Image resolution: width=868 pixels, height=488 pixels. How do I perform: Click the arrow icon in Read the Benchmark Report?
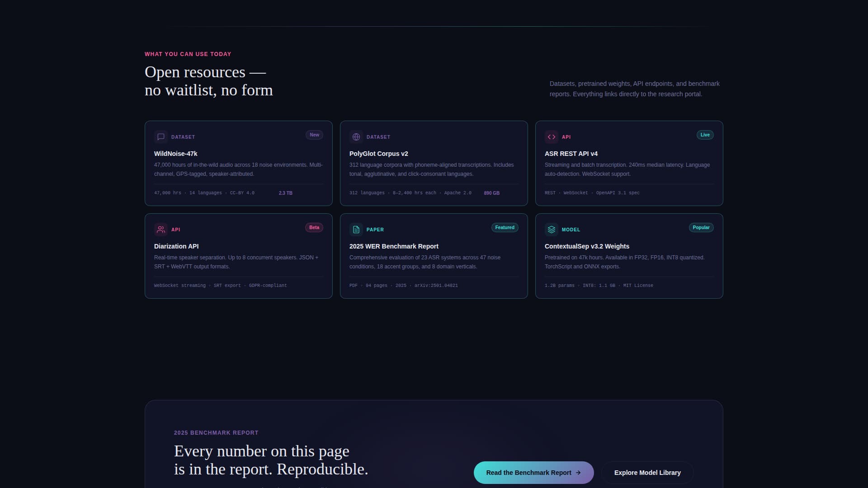[578, 473]
